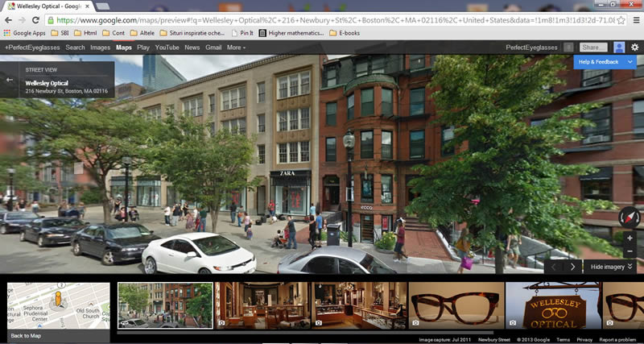Open the Situri inspiratie bookmarks folder
Screen dimensions: 644x344
(192, 33)
